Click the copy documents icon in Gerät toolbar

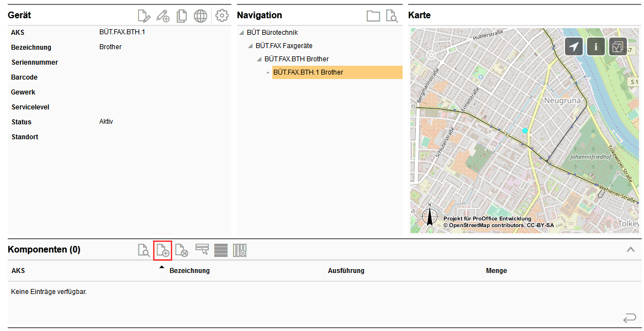[x=181, y=16]
